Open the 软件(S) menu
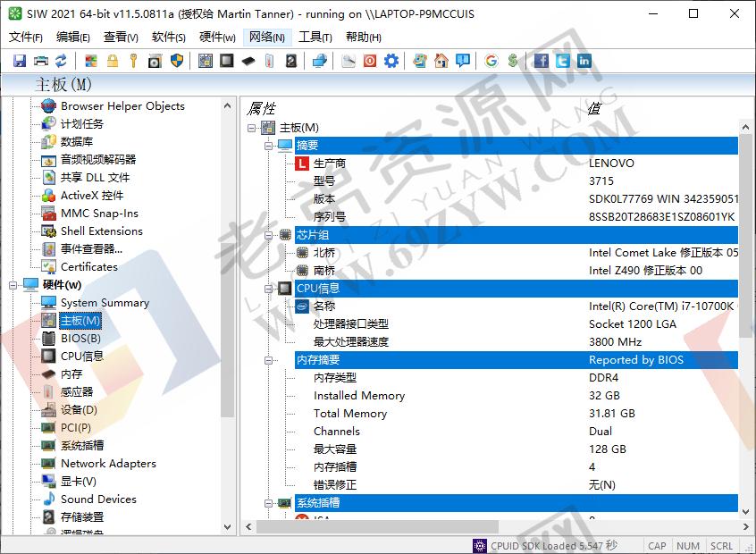 168,38
